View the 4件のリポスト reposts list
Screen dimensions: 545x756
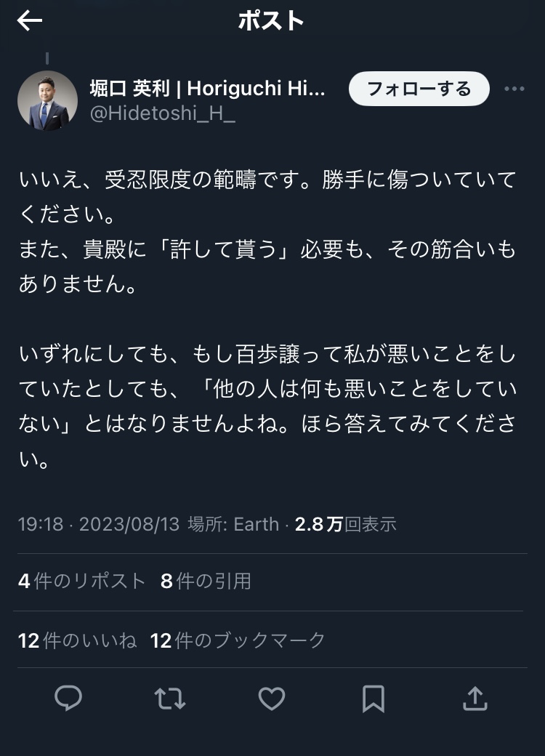pos(82,581)
